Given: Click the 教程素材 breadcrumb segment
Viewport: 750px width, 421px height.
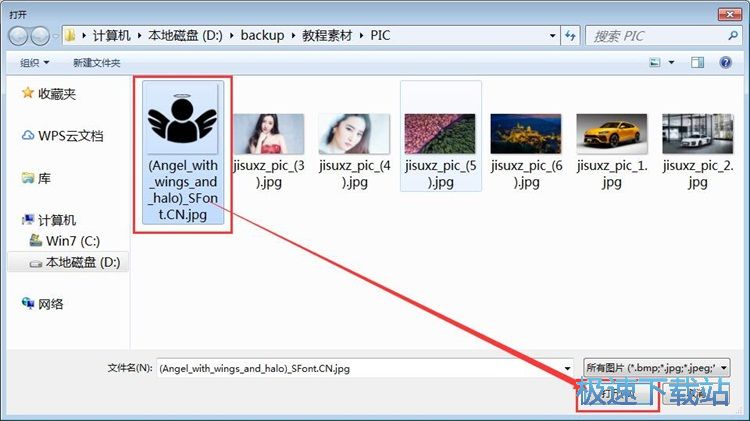Looking at the screenshot, I should tap(327, 35).
